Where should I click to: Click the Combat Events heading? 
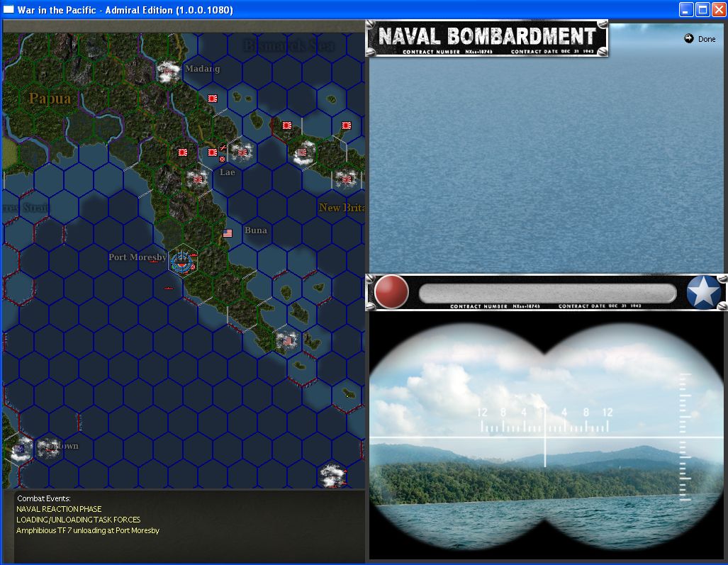pos(44,498)
